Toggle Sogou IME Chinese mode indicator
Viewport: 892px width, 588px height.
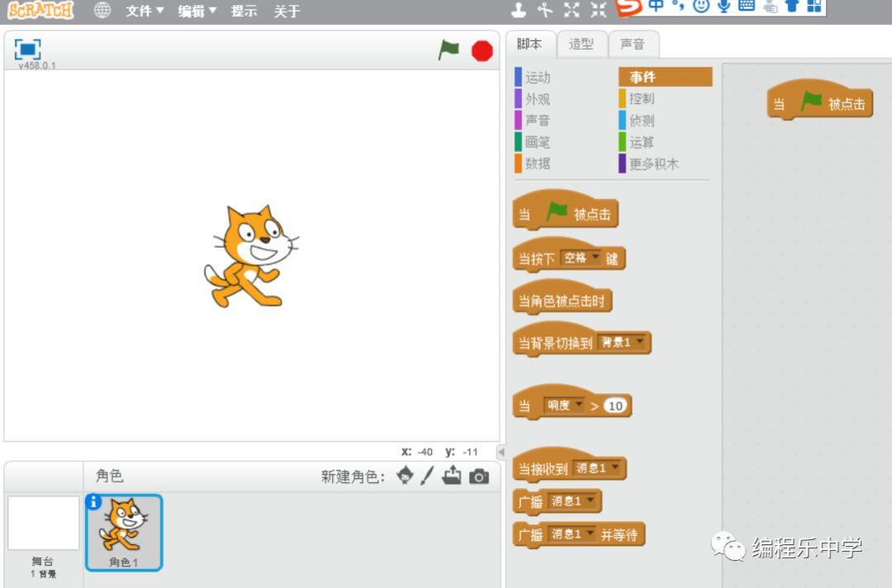656,6
